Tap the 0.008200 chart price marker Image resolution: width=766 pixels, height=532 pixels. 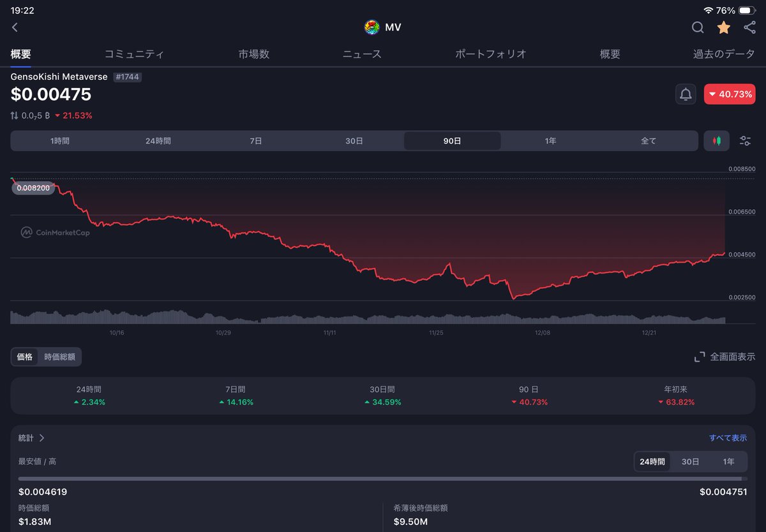[x=33, y=188]
